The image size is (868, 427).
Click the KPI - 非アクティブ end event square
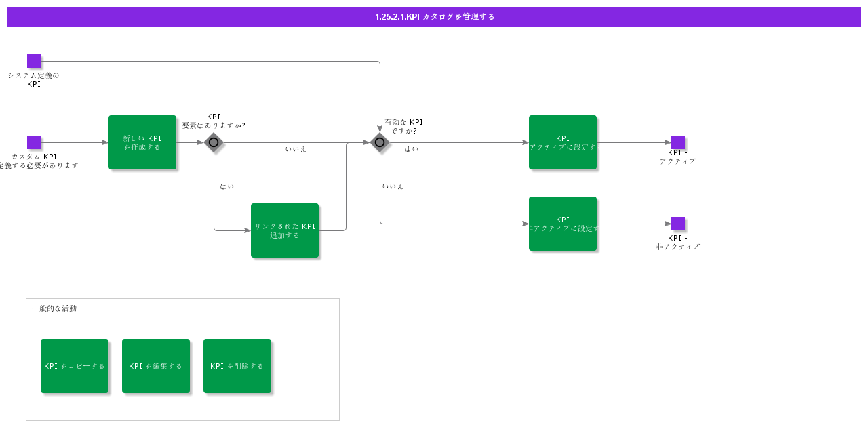tap(678, 224)
